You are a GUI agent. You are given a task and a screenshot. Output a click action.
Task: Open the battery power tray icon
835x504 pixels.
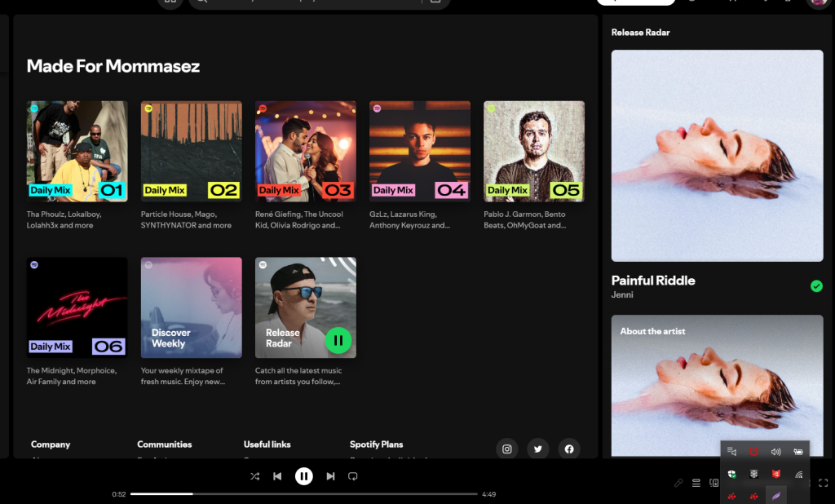click(x=798, y=452)
